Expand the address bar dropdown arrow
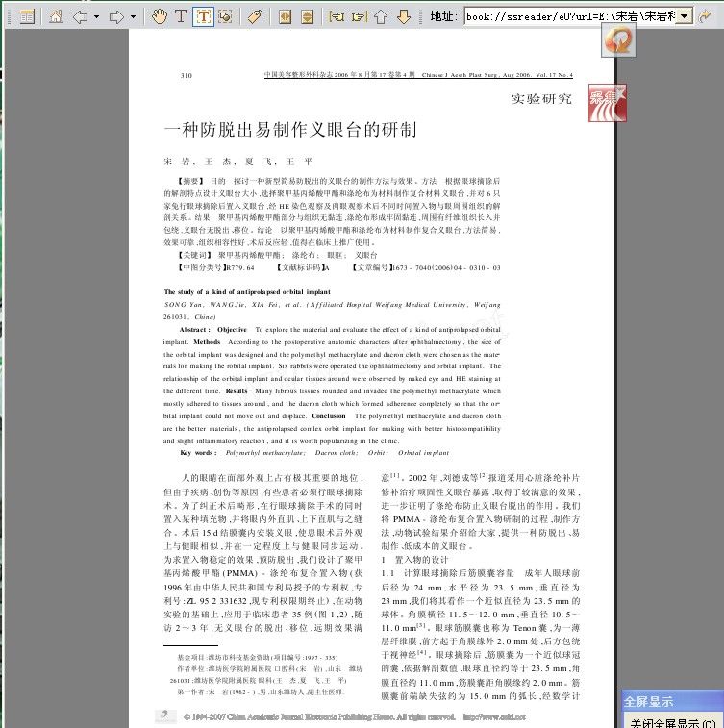 tap(684, 16)
